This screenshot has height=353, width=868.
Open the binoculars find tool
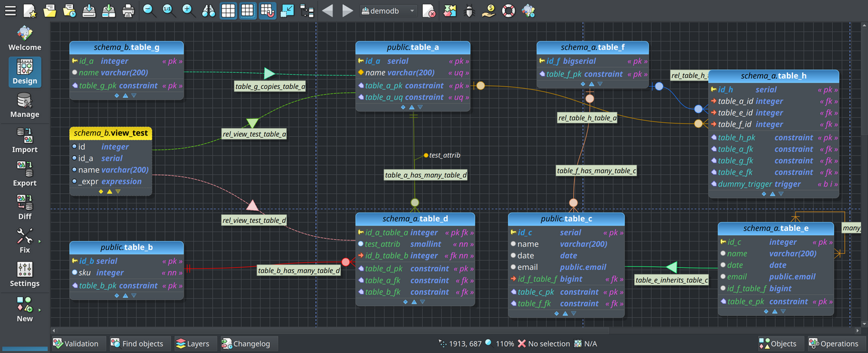209,11
